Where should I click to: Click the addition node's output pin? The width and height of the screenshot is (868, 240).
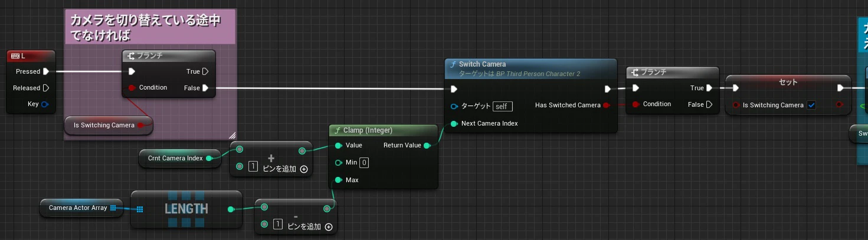click(302, 151)
